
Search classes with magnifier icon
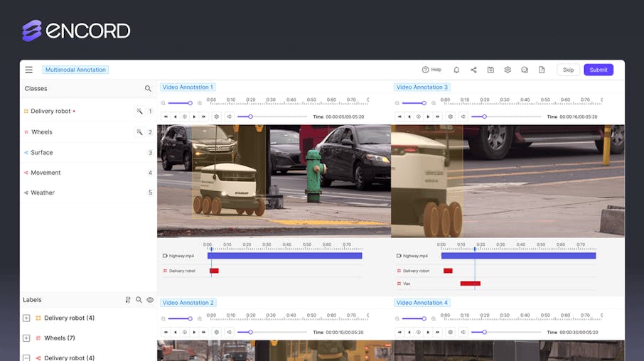click(148, 89)
